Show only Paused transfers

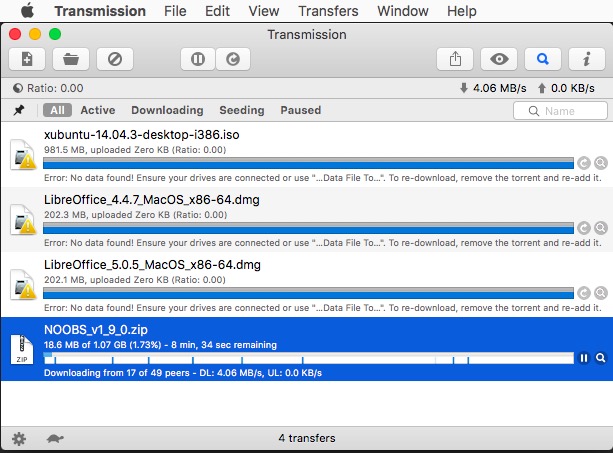coord(301,110)
